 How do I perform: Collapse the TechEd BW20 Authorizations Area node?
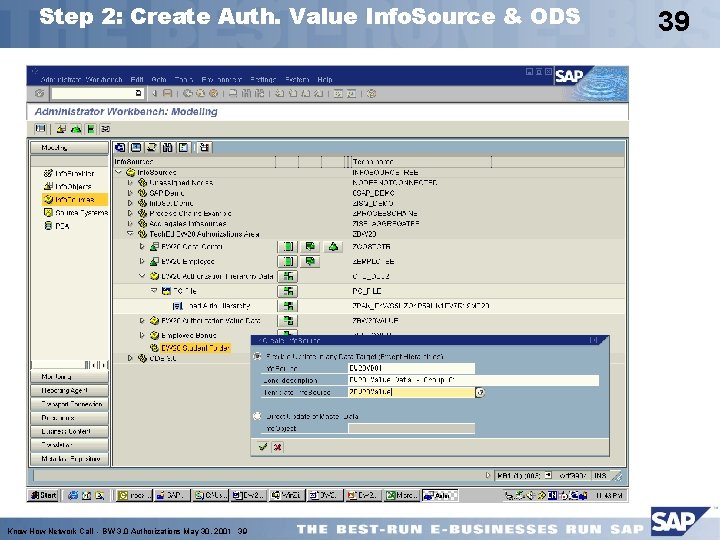click(x=130, y=234)
